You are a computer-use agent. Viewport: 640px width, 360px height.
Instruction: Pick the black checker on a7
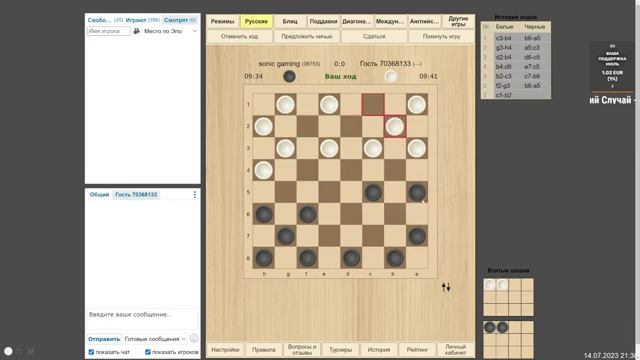[x=417, y=236]
